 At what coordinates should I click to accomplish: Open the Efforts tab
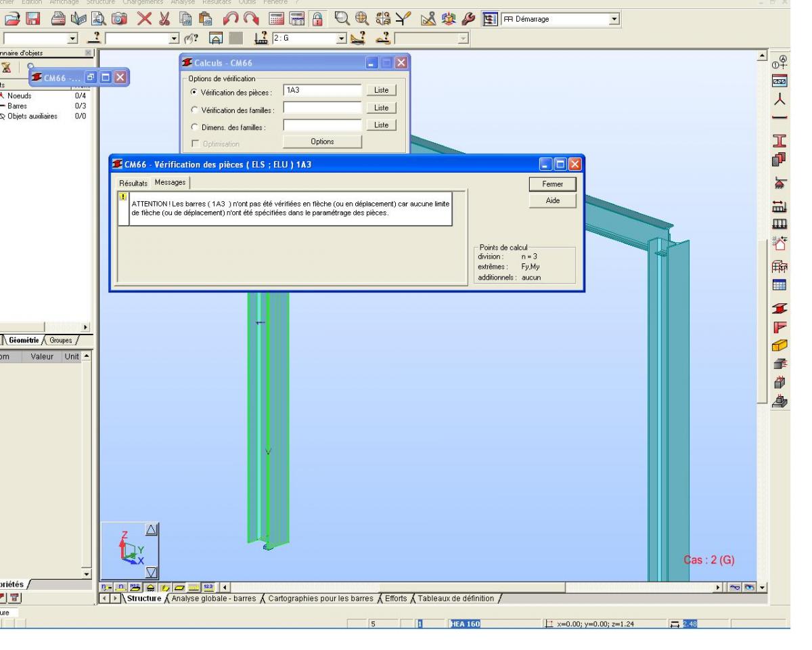(x=395, y=598)
